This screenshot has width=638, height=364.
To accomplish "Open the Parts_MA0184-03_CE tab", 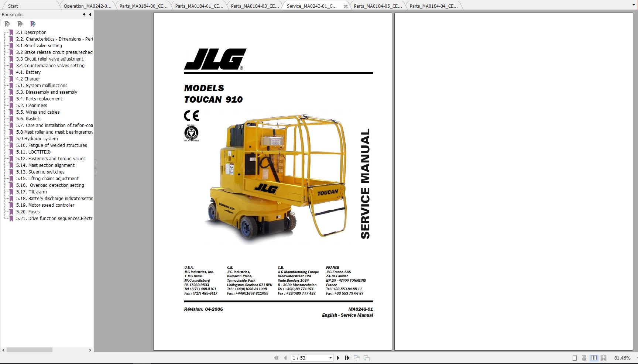I will (x=254, y=6).
